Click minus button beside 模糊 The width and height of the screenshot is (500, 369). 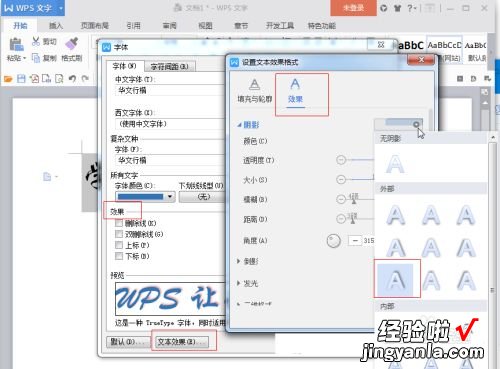[x=341, y=199]
